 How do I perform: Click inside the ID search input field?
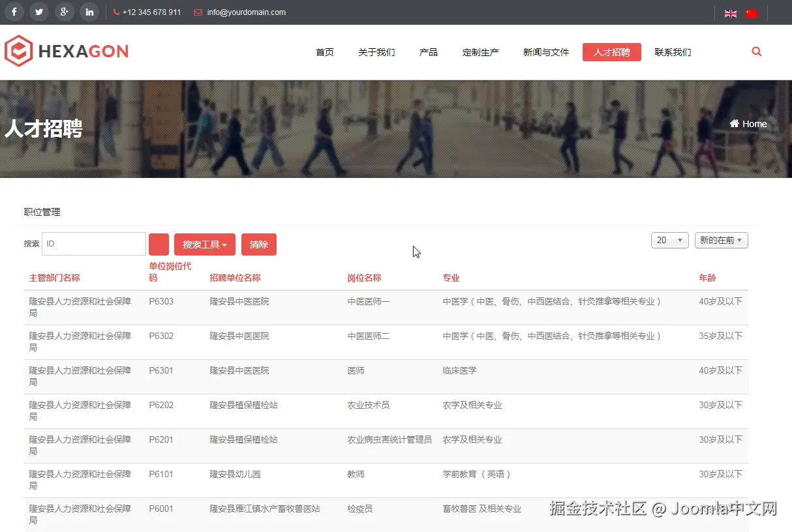[93, 243]
